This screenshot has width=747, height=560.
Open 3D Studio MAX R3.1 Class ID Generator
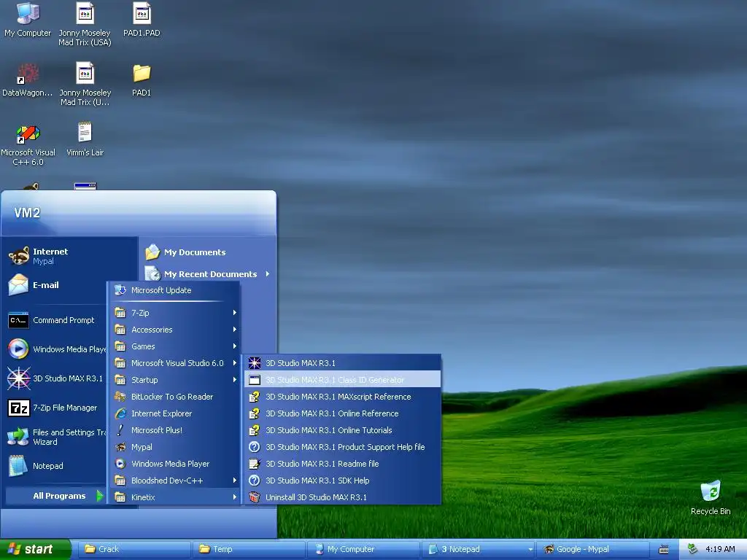click(342, 379)
